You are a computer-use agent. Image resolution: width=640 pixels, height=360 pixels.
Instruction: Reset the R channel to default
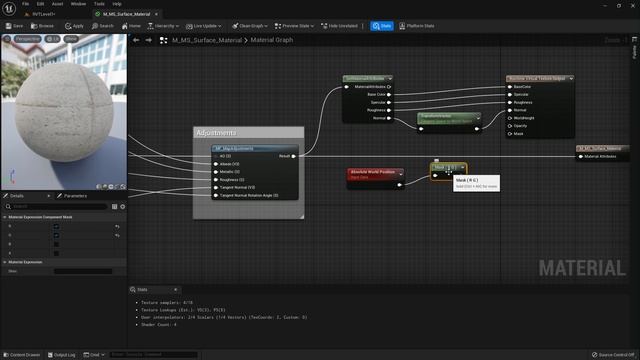118,226
